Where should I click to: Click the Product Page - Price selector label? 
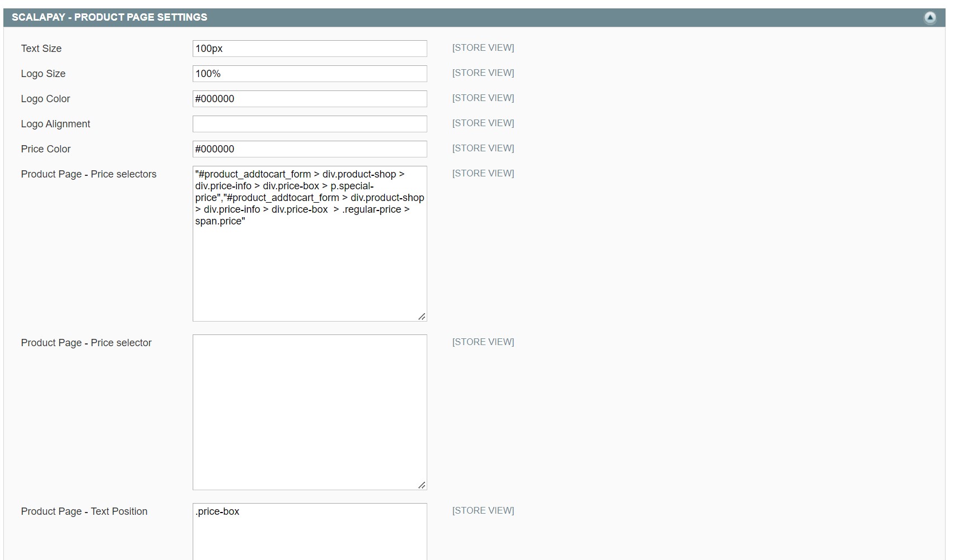[x=86, y=343]
